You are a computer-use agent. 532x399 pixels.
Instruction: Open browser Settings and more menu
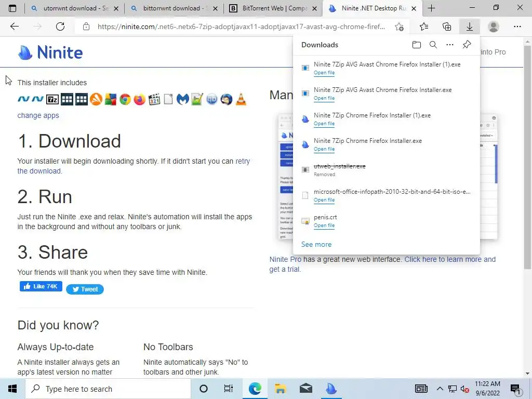517,26
